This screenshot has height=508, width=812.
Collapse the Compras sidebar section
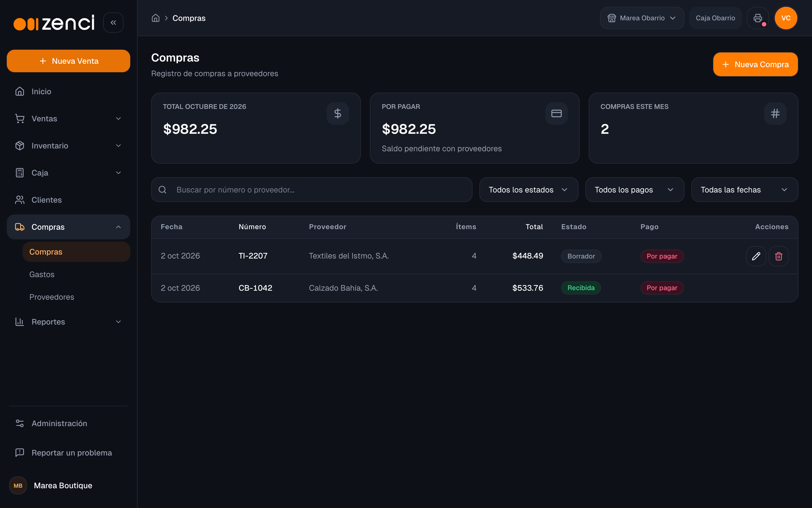coord(69,227)
